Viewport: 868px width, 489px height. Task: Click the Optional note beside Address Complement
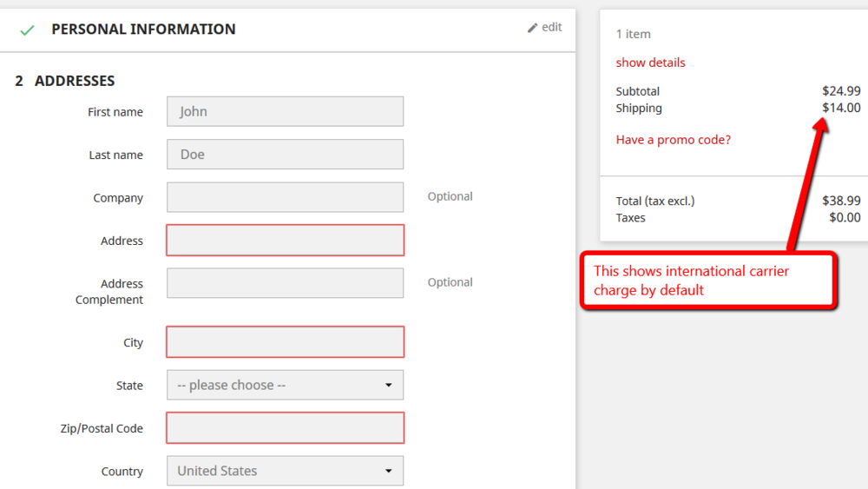pyautogui.click(x=450, y=282)
